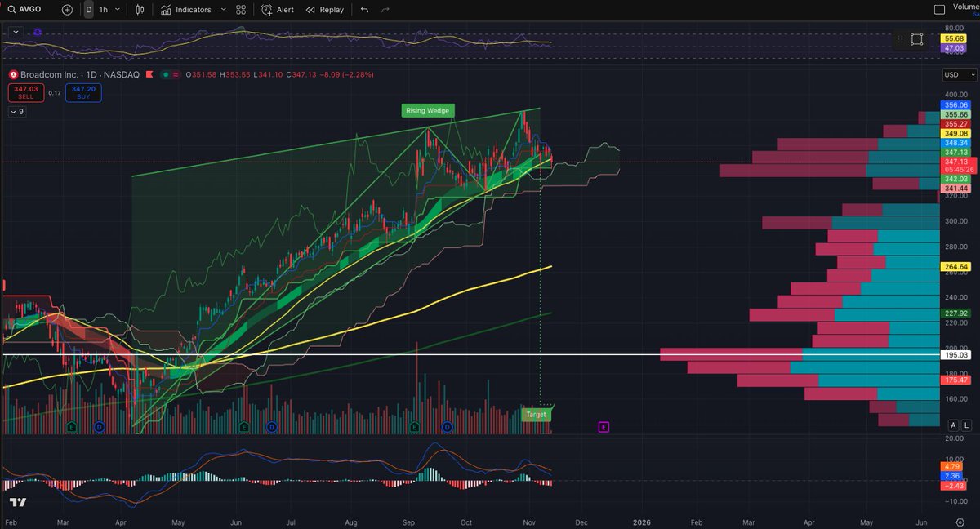Click the 2026 label on time axis
The height and width of the screenshot is (529, 980).
click(643, 521)
